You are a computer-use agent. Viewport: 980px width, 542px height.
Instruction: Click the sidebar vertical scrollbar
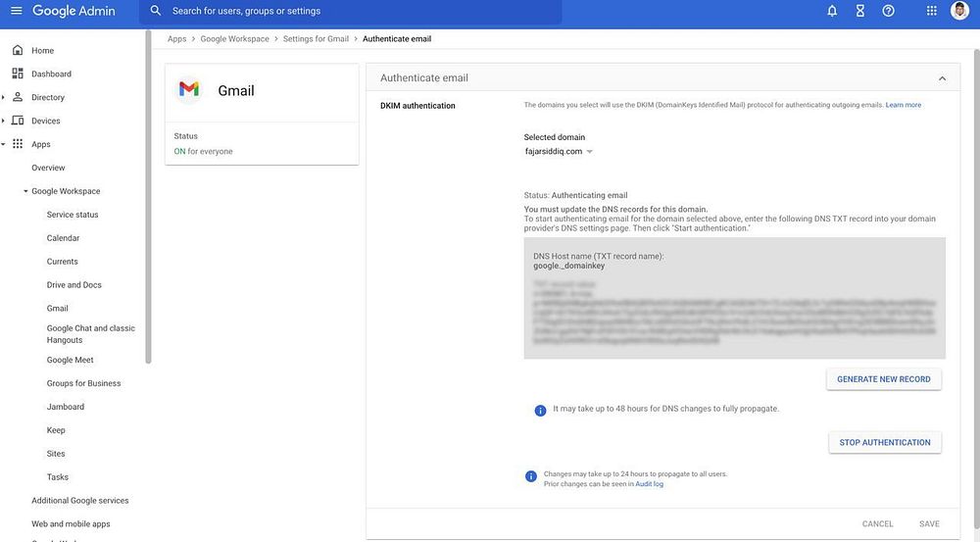148,197
